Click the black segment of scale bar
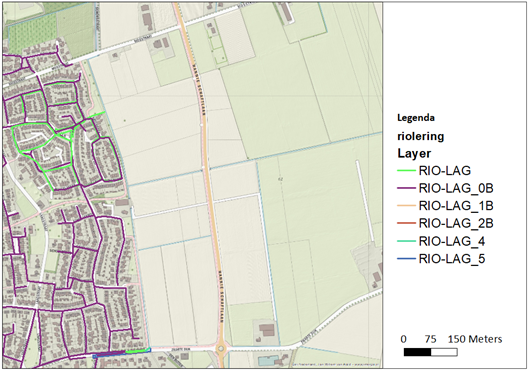 [417, 352]
